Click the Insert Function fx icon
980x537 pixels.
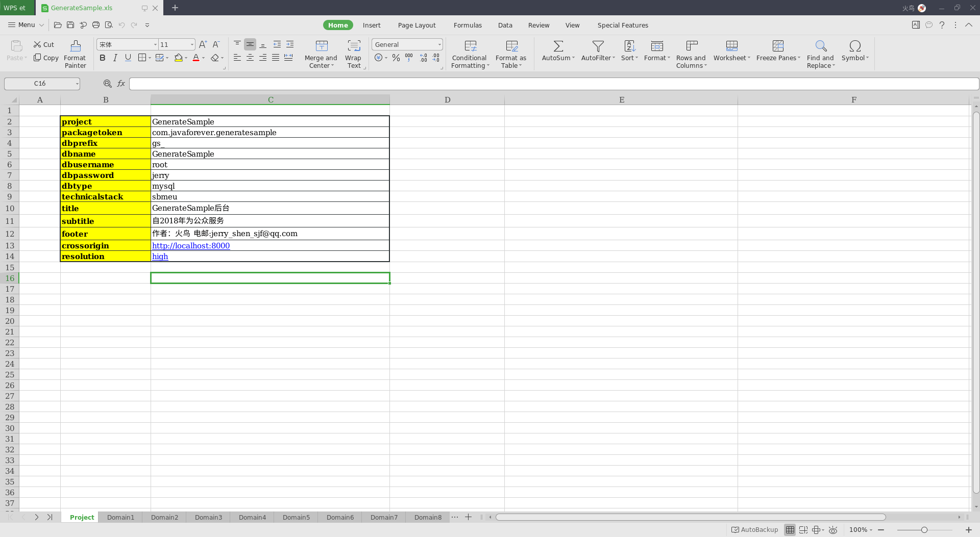pyautogui.click(x=121, y=83)
